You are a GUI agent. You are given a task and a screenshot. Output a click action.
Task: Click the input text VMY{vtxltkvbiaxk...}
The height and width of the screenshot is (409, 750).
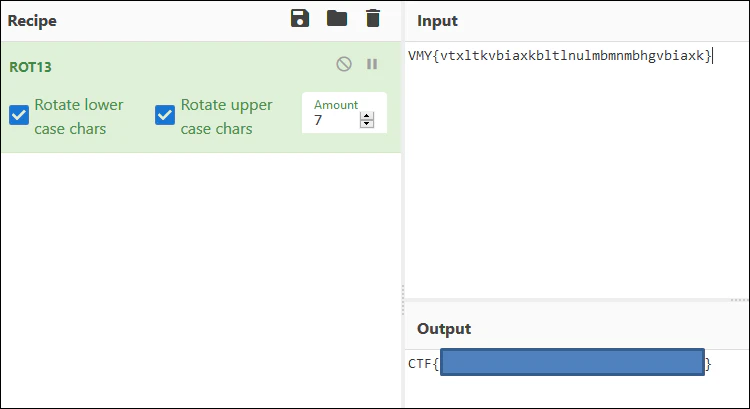point(560,55)
